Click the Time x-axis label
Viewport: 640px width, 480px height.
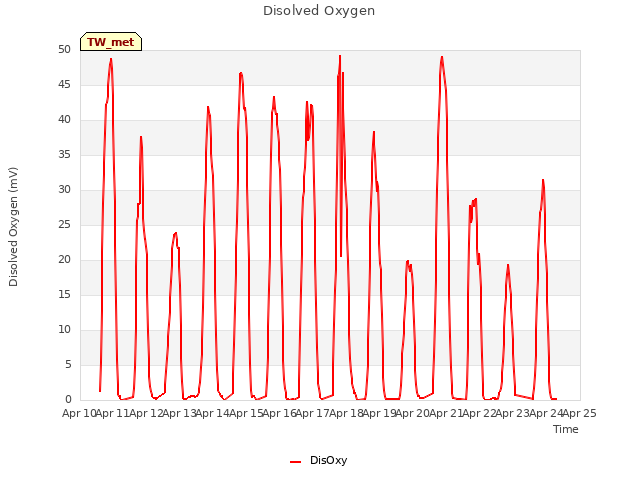(566, 429)
